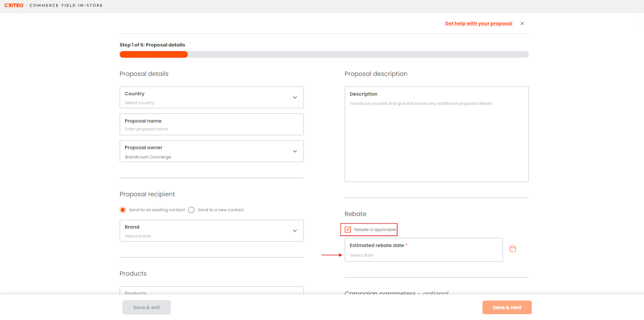Click the Estimated rebate date field
The width and height of the screenshot is (644, 320).
pos(423,250)
